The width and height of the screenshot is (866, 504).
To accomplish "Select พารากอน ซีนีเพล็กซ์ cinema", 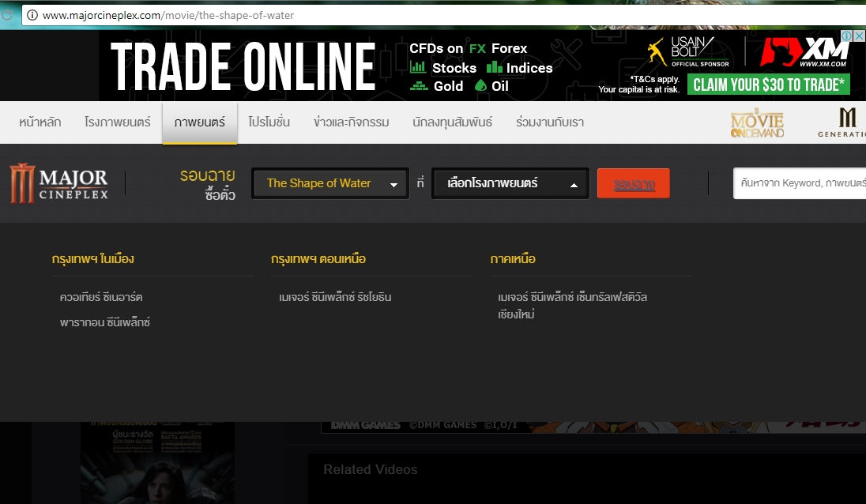I will click(105, 322).
